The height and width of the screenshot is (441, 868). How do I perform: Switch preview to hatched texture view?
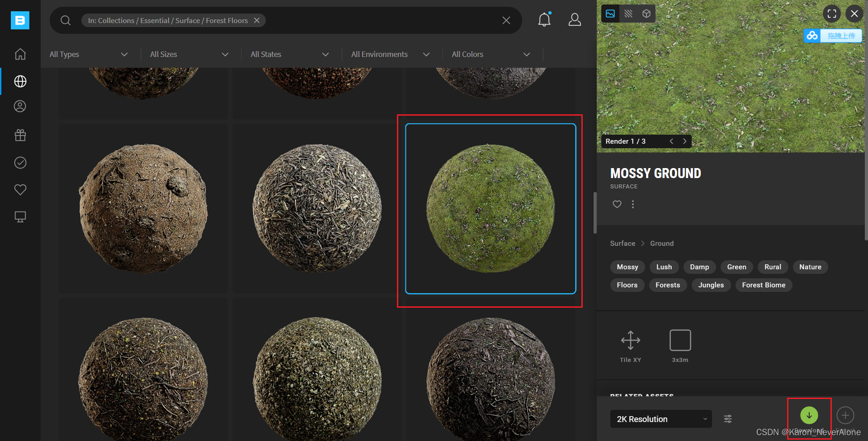pyautogui.click(x=628, y=14)
